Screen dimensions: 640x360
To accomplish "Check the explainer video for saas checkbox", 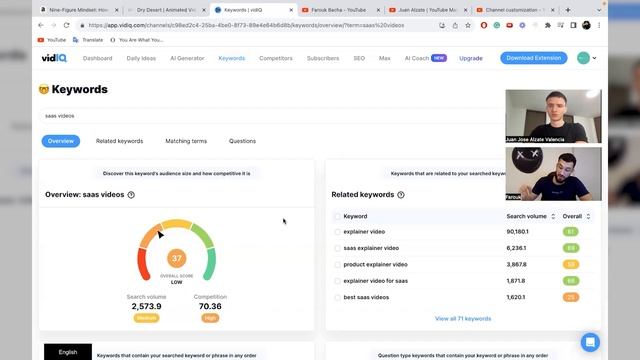I will pyautogui.click(x=337, y=281).
